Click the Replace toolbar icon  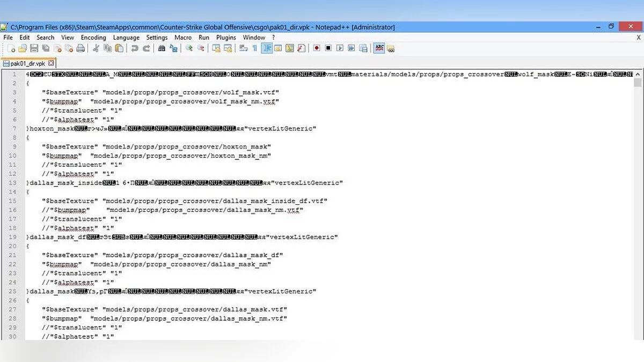point(173,48)
